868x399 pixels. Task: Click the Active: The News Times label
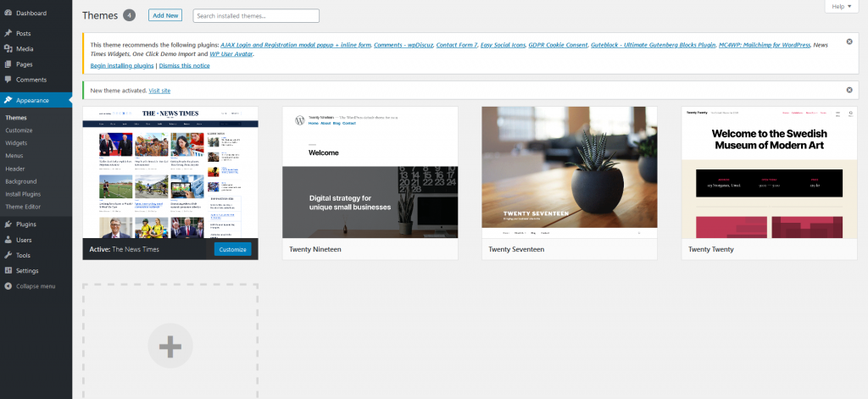coord(125,250)
